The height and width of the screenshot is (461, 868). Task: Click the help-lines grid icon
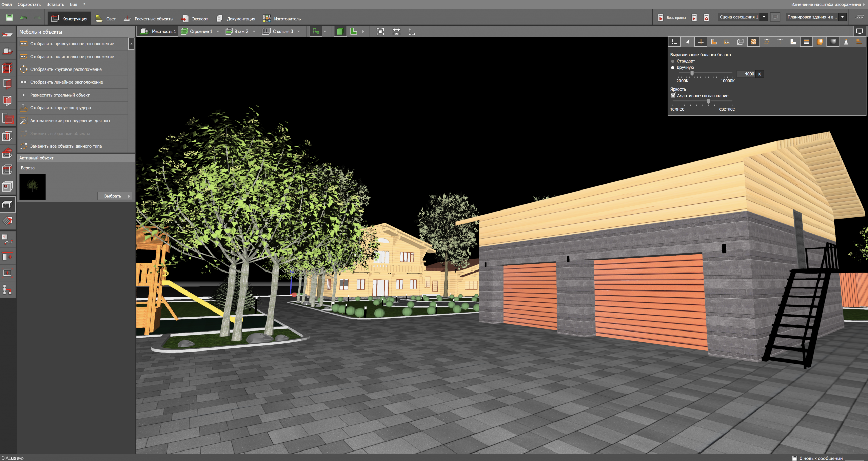tap(701, 42)
